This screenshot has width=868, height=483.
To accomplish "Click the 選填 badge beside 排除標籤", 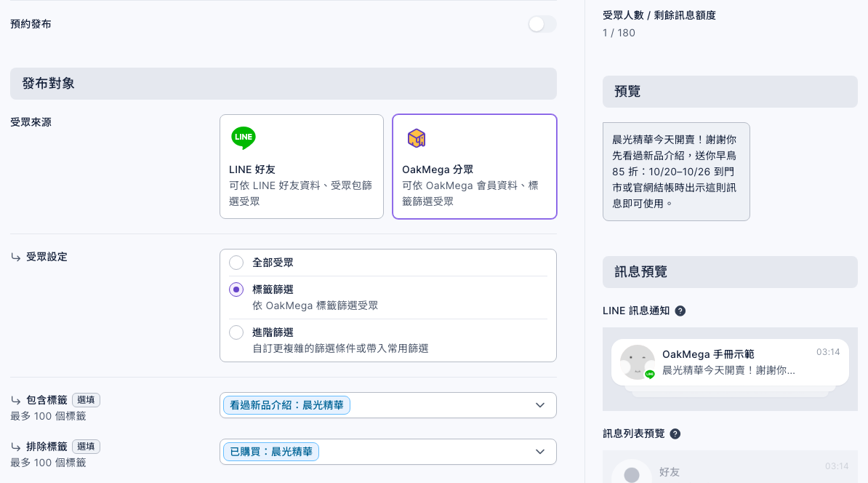I will [x=86, y=447].
